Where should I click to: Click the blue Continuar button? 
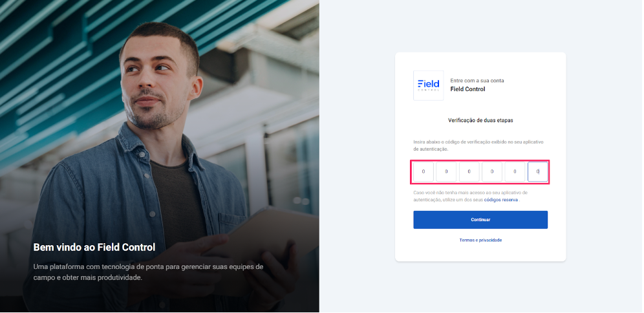pyautogui.click(x=480, y=220)
